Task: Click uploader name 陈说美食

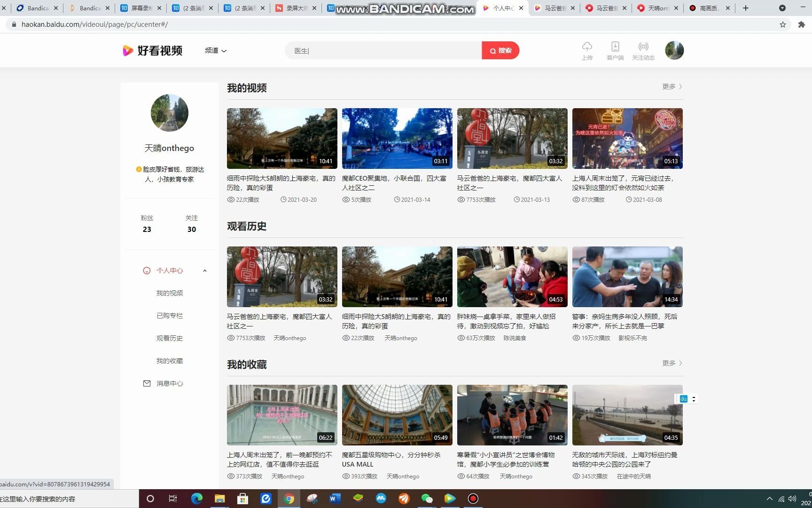Action: (x=515, y=338)
